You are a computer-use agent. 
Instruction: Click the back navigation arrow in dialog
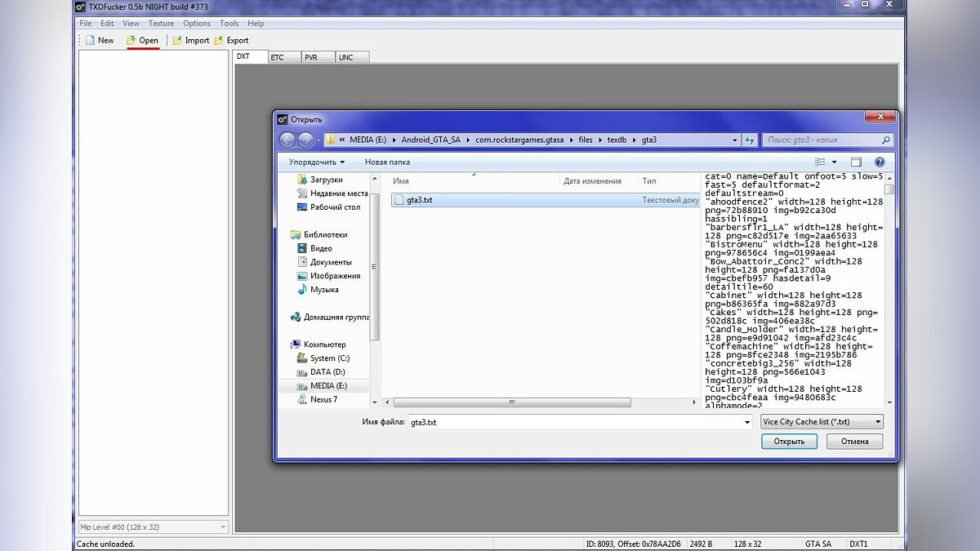(x=287, y=140)
